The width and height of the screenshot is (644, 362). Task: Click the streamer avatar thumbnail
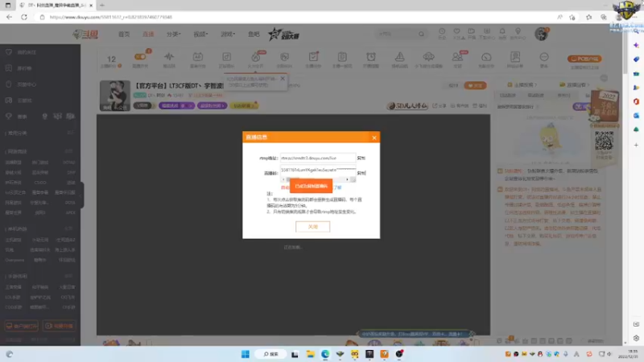click(x=114, y=96)
